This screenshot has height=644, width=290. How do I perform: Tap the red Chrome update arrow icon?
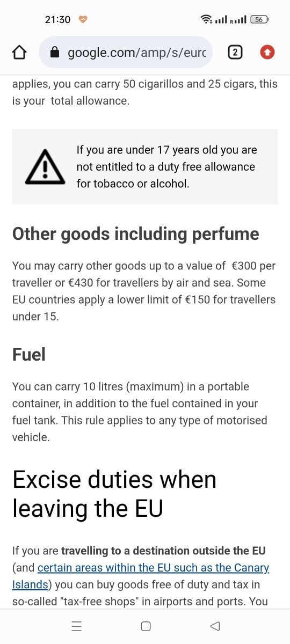point(267,52)
